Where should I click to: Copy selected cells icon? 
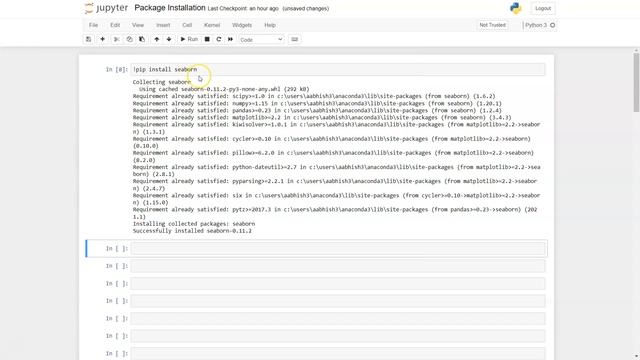(129, 39)
